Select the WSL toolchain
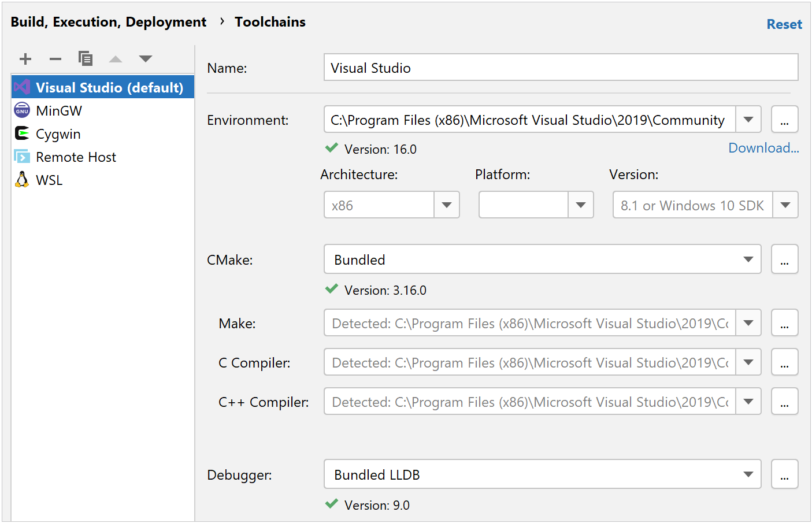The height and width of the screenshot is (523, 812). pos(103,180)
